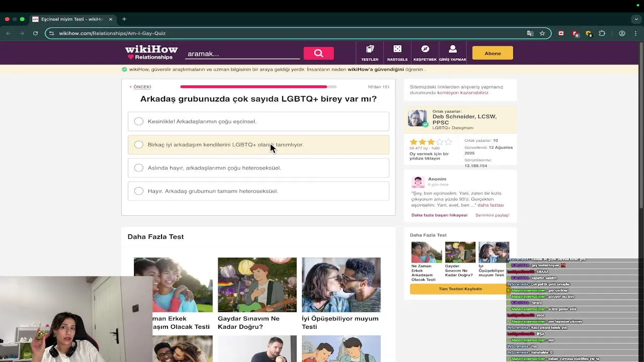Open 'Daha fazla başarı hikayesi' link

coord(439,215)
